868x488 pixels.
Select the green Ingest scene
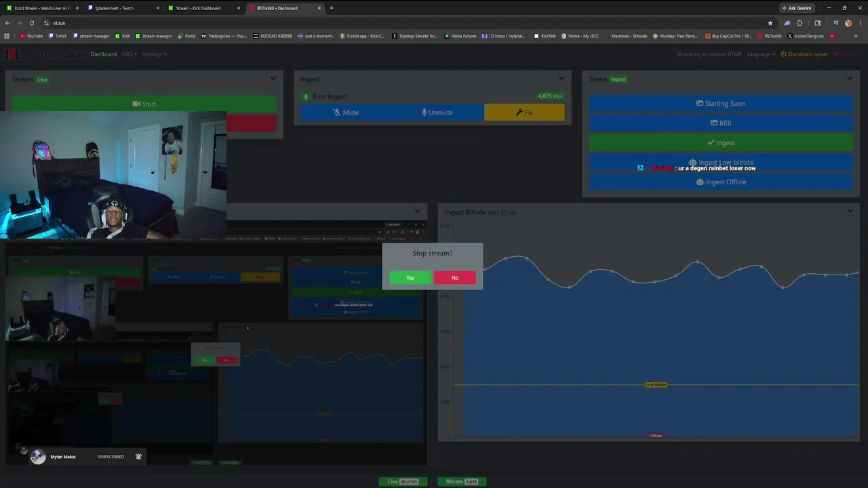pos(720,143)
